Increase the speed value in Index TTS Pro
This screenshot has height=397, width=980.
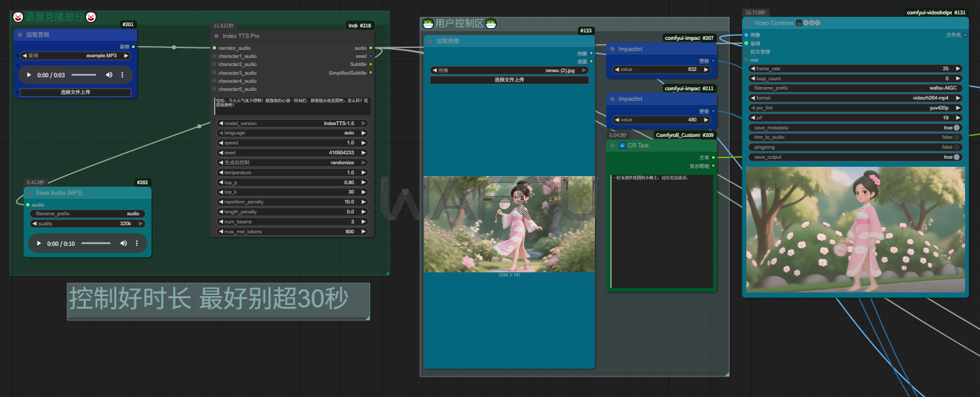click(x=364, y=142)
